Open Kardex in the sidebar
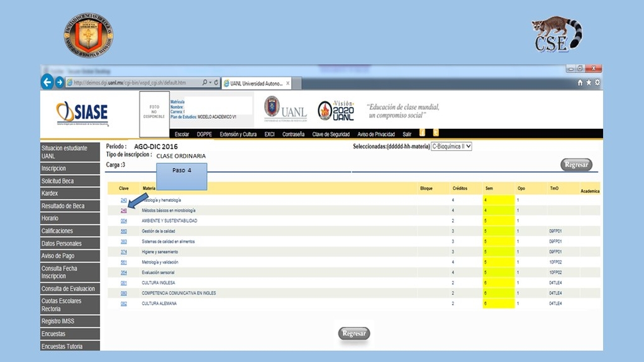The height and width of the screenshot is (362, 644). click(70, 194)
